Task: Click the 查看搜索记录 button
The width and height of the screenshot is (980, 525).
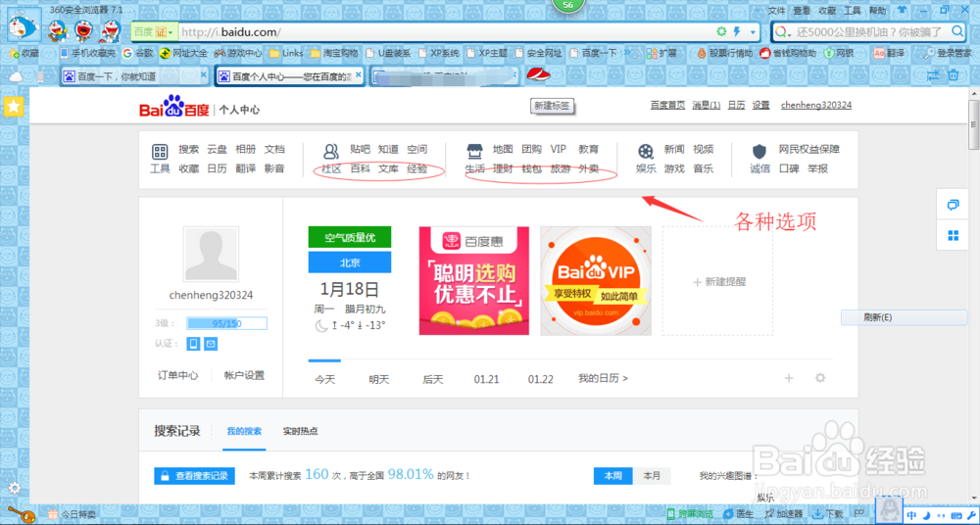Action: (x=194, y=476)
